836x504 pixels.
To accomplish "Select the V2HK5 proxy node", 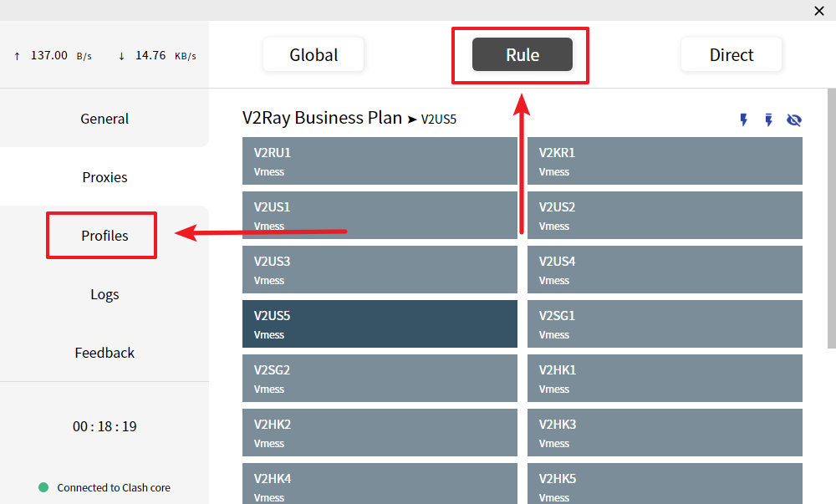I will (665, 483).
